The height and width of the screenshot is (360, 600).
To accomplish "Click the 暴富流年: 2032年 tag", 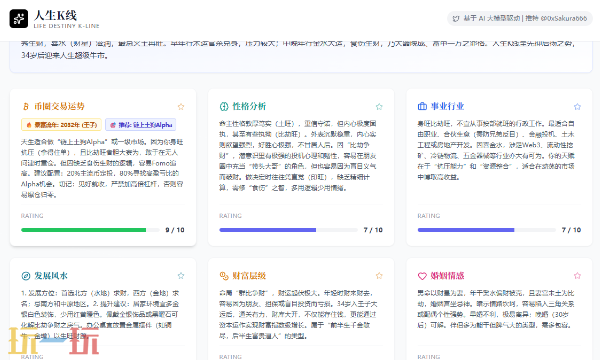I will [x=61, y=125].
